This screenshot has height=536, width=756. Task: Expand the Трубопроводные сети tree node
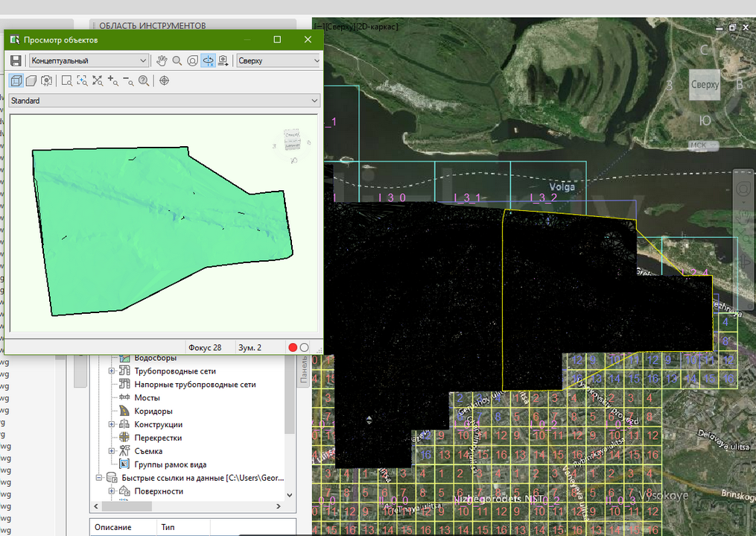click(112, 371)
